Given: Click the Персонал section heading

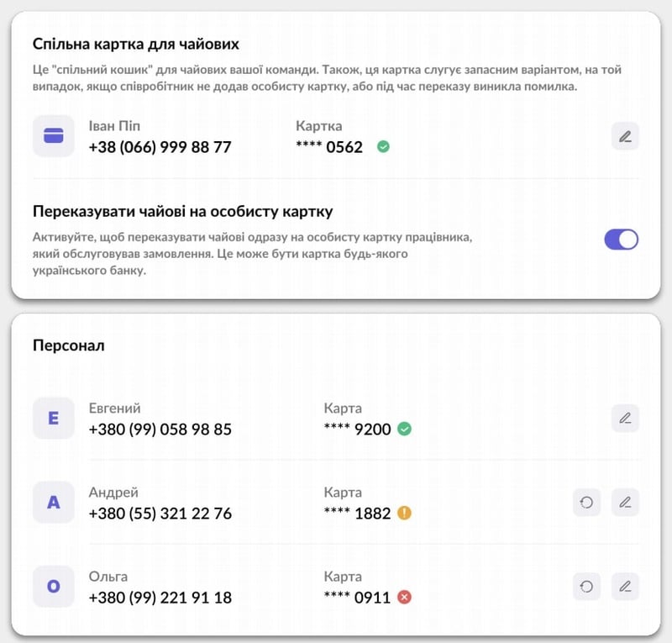Looking at the screenshot, I should 68,345.
